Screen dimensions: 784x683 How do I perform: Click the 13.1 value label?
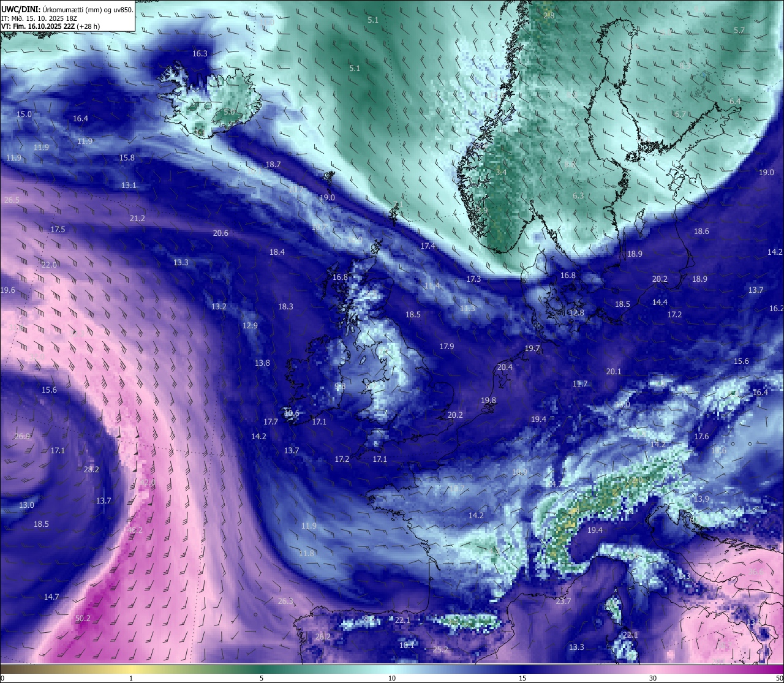[x=129, y=186]
